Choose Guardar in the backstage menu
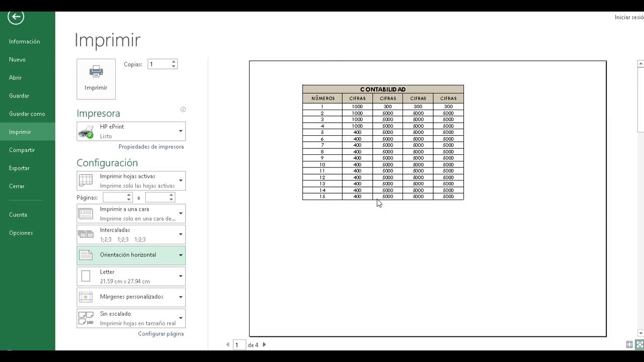The image size is (644, 362). tap(28, 96)
